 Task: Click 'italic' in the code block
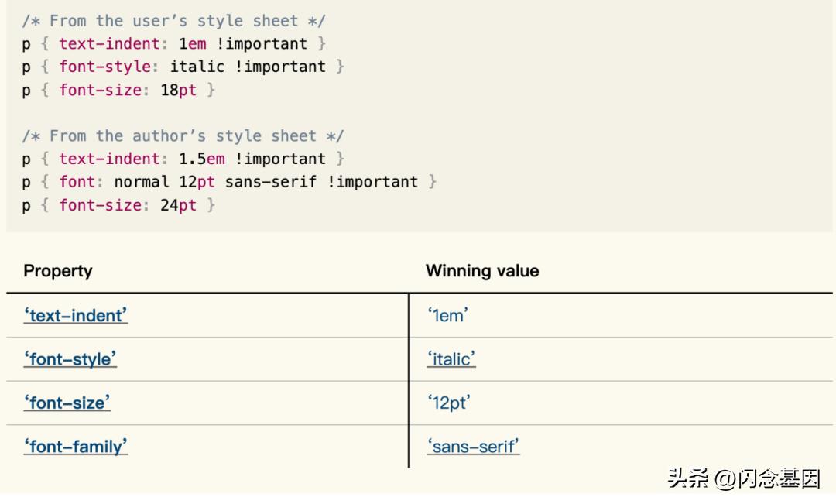tap(197, 67)
